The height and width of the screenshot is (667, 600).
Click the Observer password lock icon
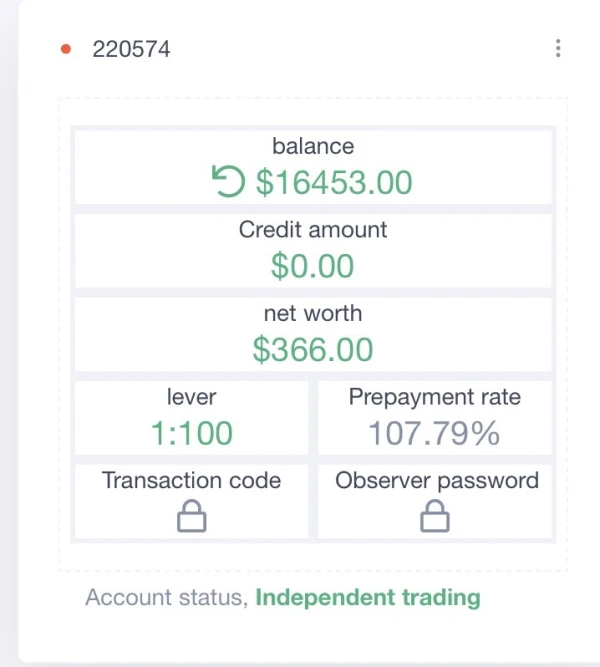(x=435, y=517)
